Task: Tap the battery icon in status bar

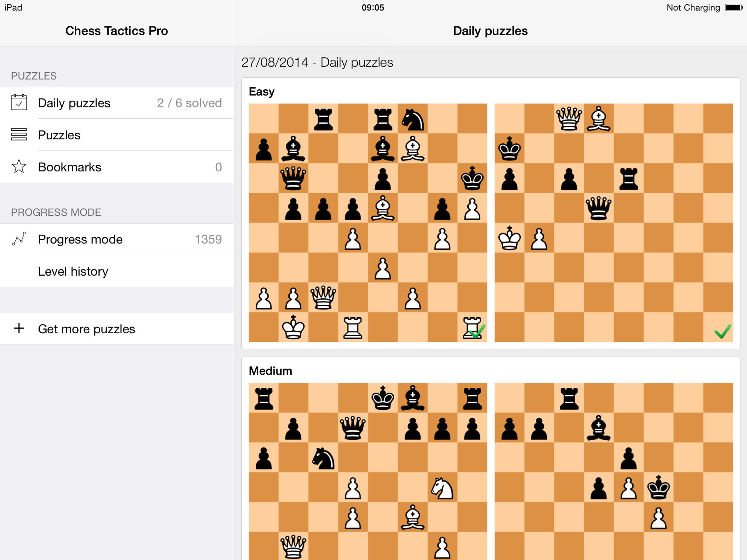Action: coord(734,7)
